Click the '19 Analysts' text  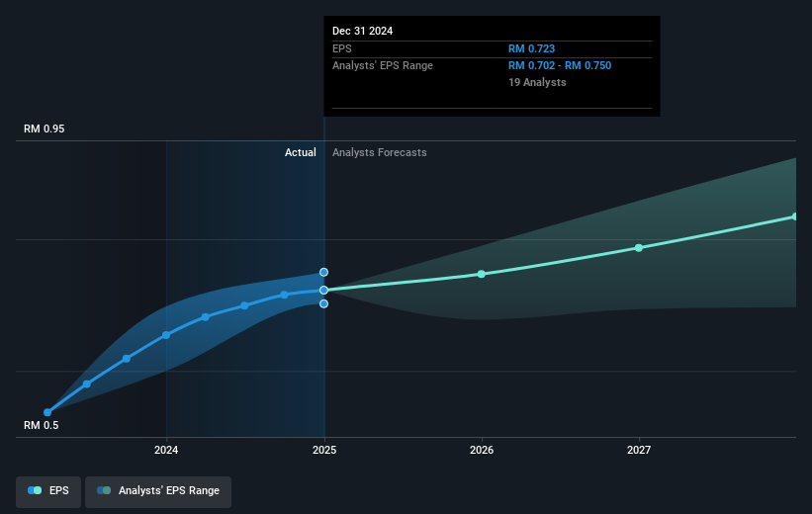(x=537, y=82)
